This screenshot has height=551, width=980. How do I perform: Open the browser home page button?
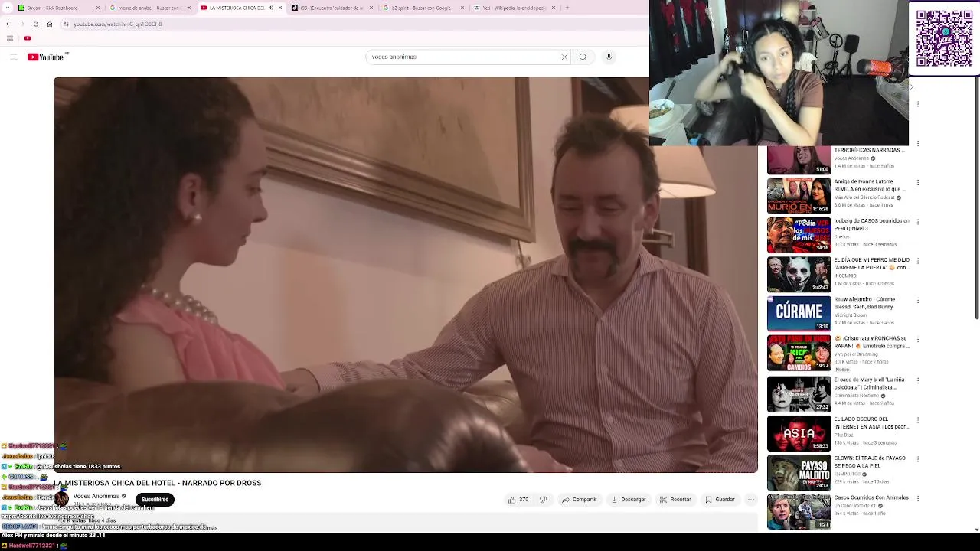tap(49, 24)
